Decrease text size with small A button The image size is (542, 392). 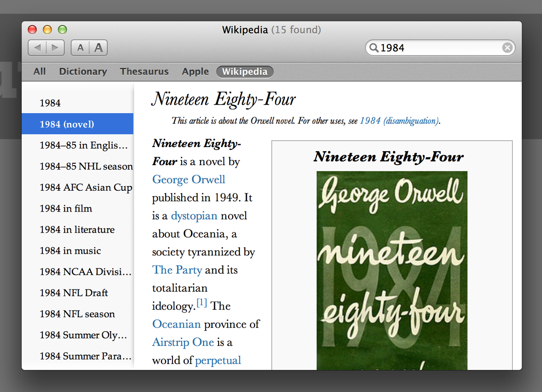pos(80,47)
